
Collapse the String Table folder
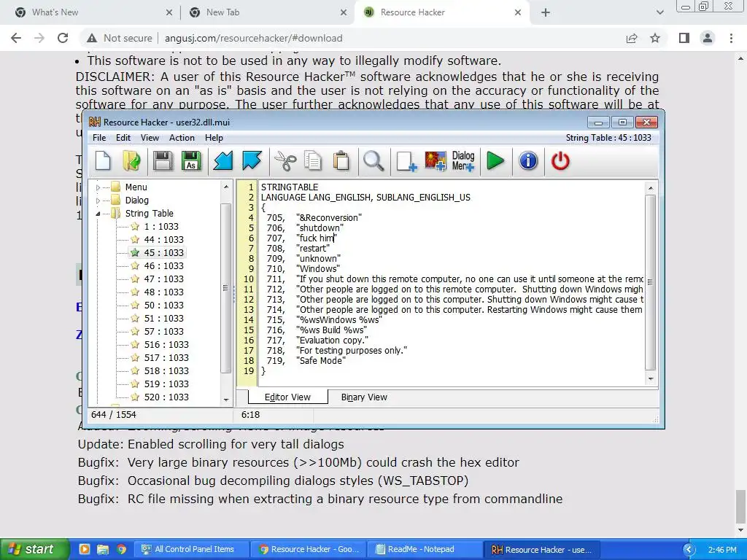(x=98, y=214)
